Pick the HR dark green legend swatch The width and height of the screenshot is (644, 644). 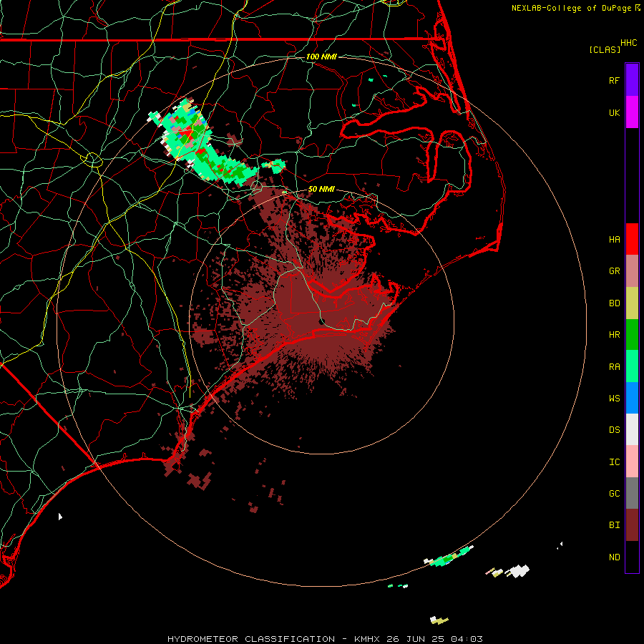point(632,335)
